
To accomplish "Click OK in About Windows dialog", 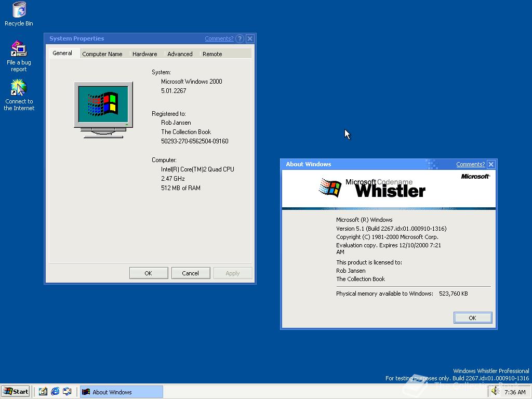I will [473, 318].
